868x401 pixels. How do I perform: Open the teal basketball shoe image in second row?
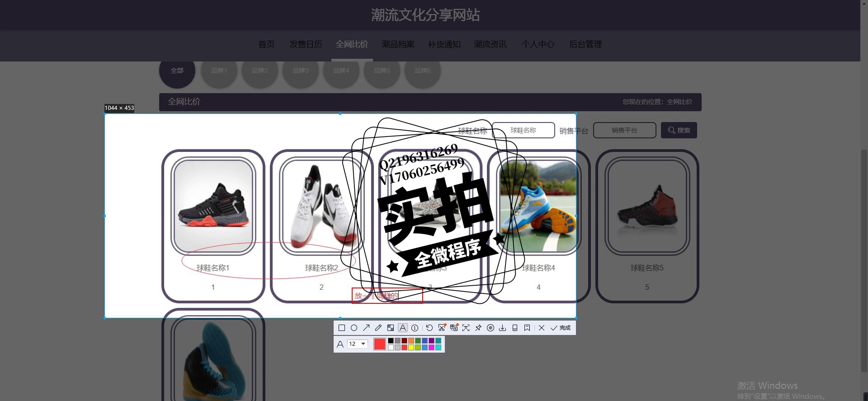pyautogui.click(x=213, y=360)
